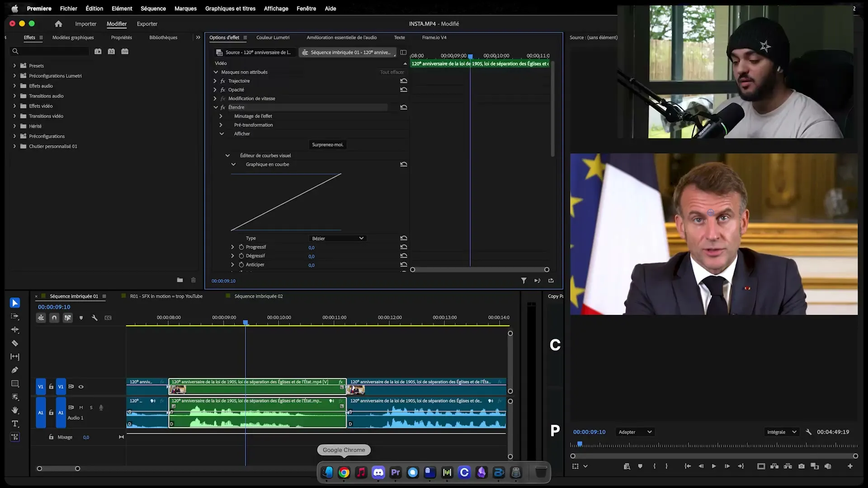Select the Slip tool
The width and height of the screenshot is (868, 488).
[x=15, y=357]
